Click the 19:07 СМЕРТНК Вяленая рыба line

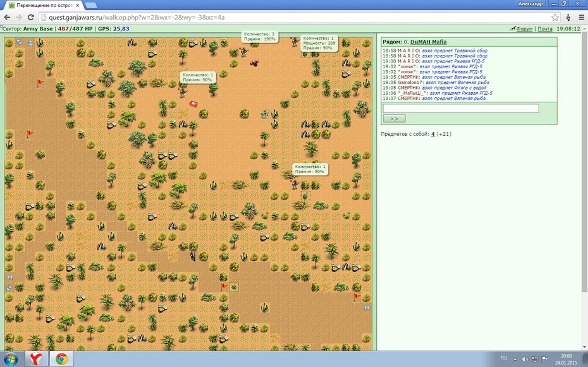coord(434,98)
